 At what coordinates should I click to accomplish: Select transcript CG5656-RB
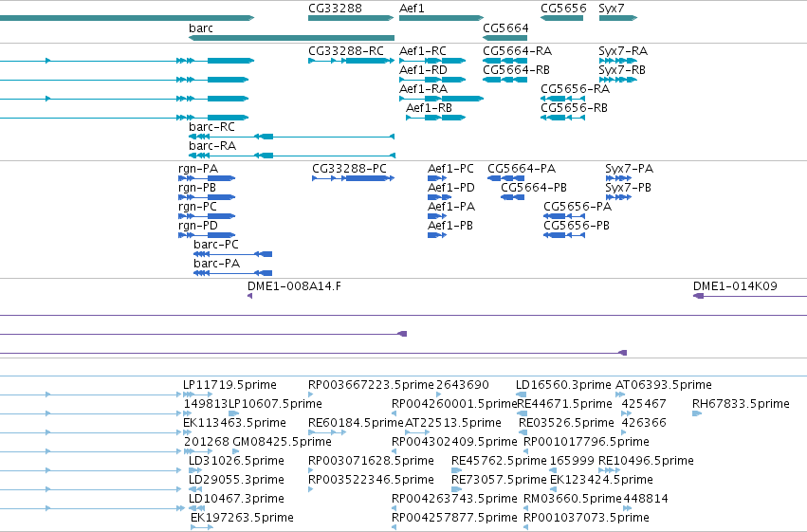(x=563, y=118)
